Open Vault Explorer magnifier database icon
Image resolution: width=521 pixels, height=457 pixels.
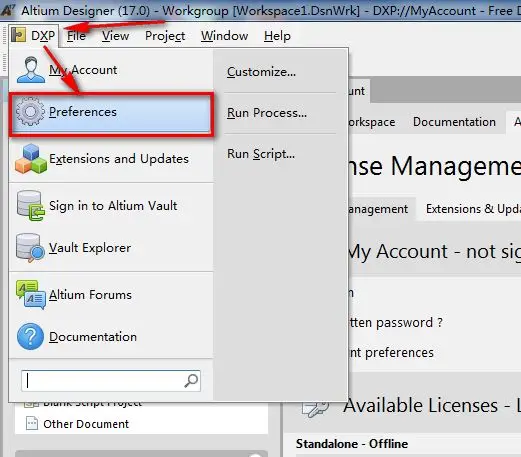30,248
